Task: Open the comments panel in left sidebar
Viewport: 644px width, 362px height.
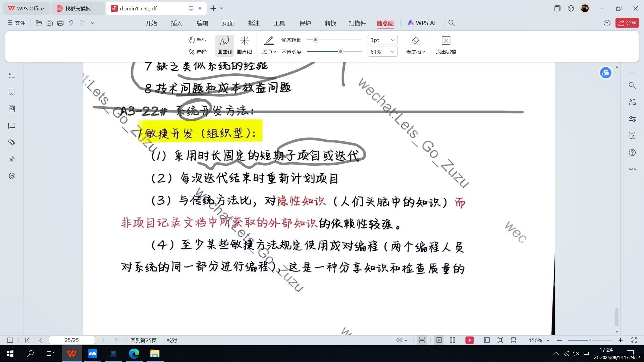Action: pos(12,126)
